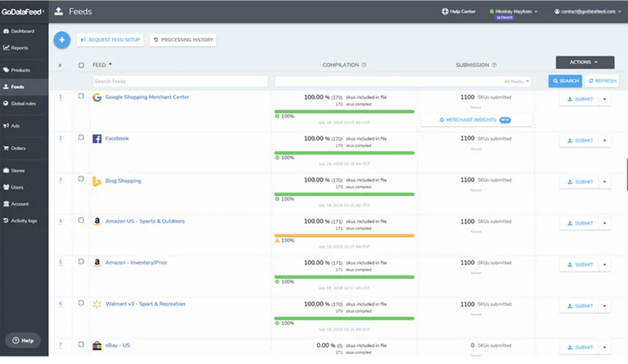Click the blue Search button
This screenshot has height=364, width=628.
pos(565,81)
